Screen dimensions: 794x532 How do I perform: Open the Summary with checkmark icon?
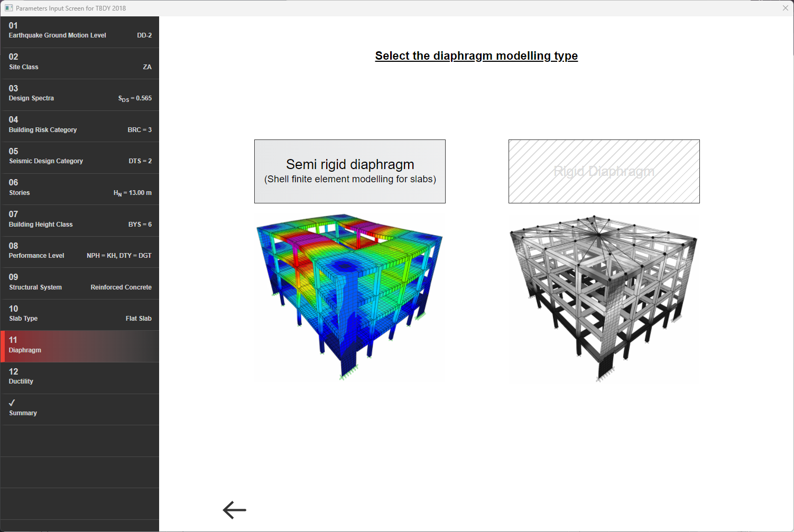click(x=79, y=408)
